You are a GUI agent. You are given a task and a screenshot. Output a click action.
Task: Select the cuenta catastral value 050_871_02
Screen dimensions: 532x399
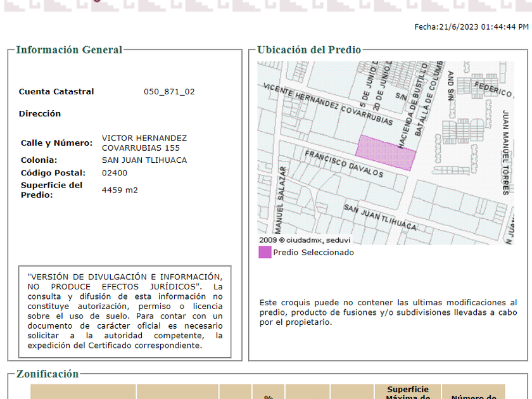click(169, 92)
